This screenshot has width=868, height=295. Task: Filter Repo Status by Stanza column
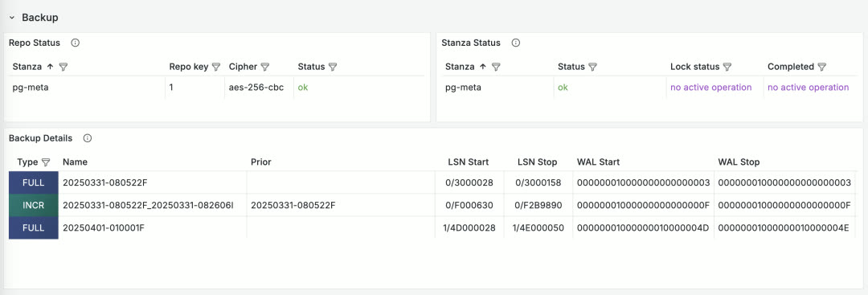point(63,67)
